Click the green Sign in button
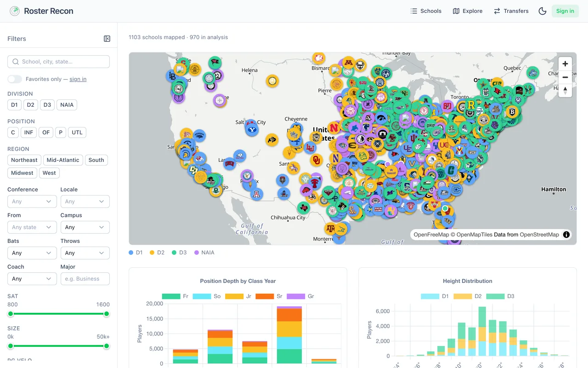Screen dimensions: 588x368 click(x=565, y=11)
